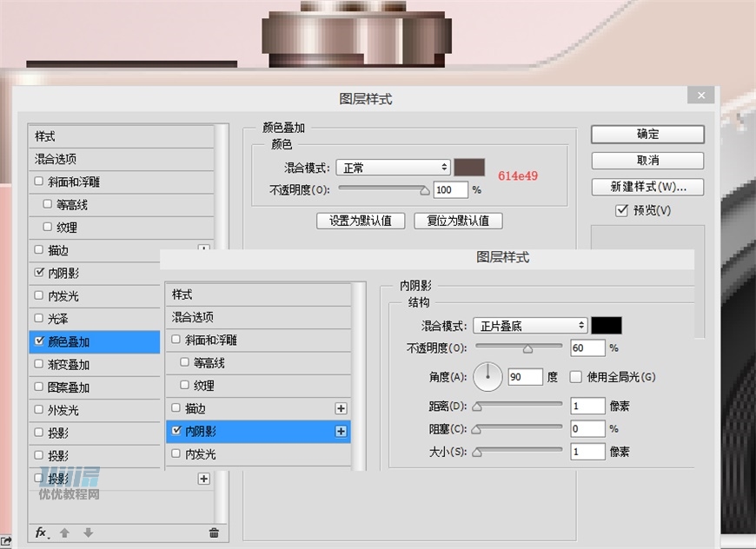
Task: Enable the 光泽 checkbox
Action: (39, 318)
